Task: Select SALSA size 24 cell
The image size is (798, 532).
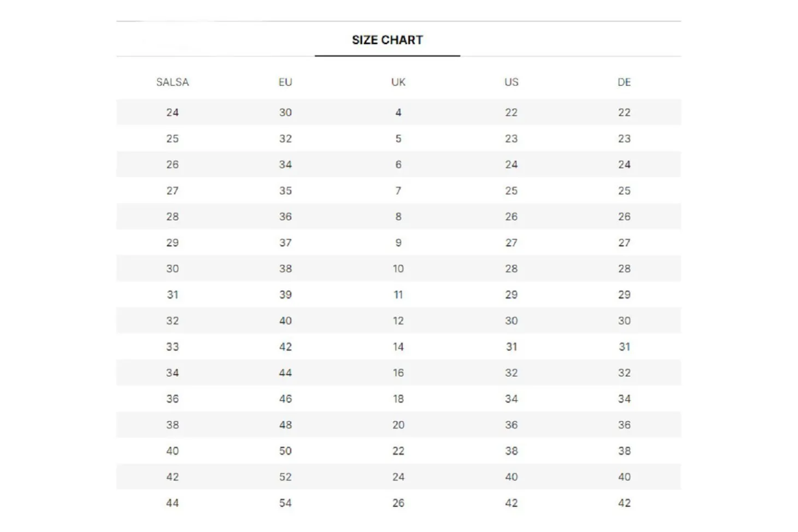Action: 173,113
